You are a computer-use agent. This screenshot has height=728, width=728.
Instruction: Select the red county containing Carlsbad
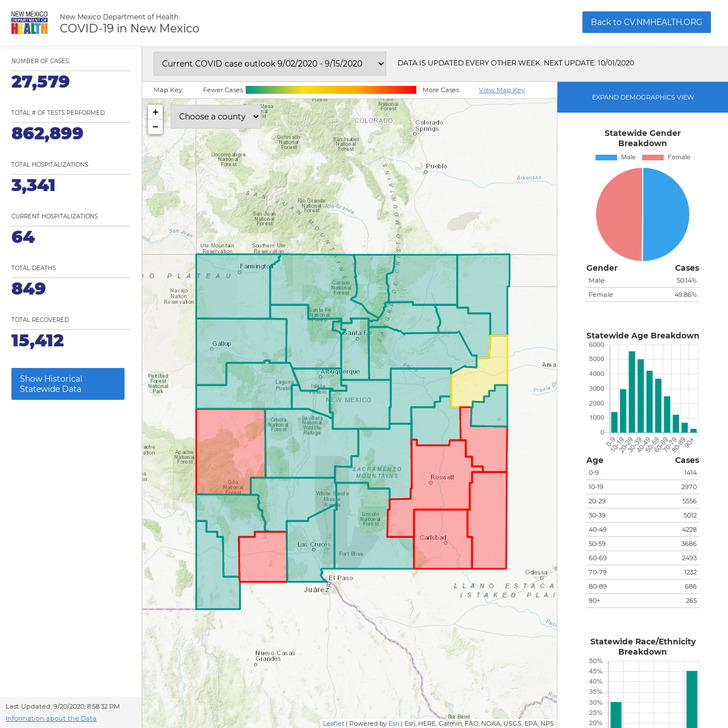442,539
